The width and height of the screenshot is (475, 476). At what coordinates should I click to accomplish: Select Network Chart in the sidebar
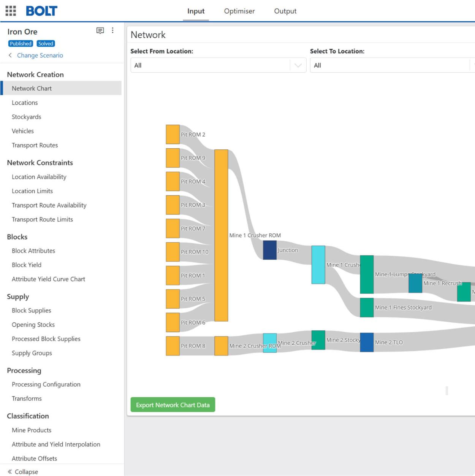coord(62,88)
